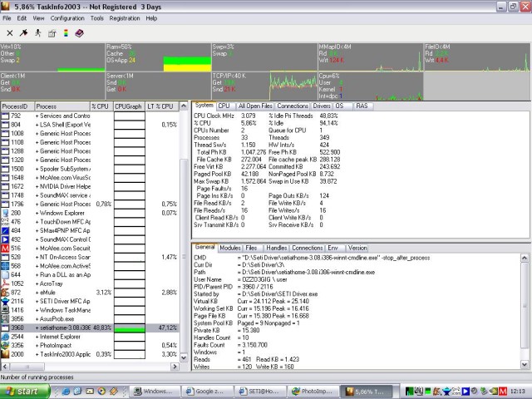Click the SETI Driver process icon
Screen dimensions: 532x399
5,301
